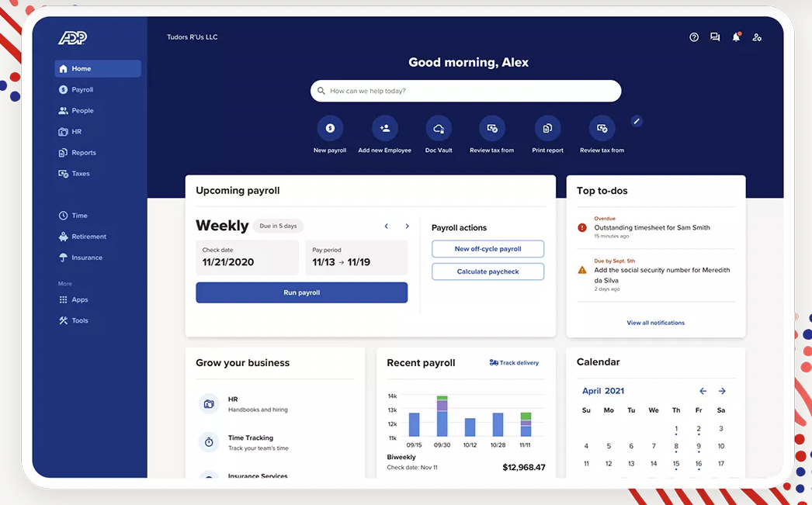
Task: Click the Run payroll button
Action: click(x=301, y=292)
